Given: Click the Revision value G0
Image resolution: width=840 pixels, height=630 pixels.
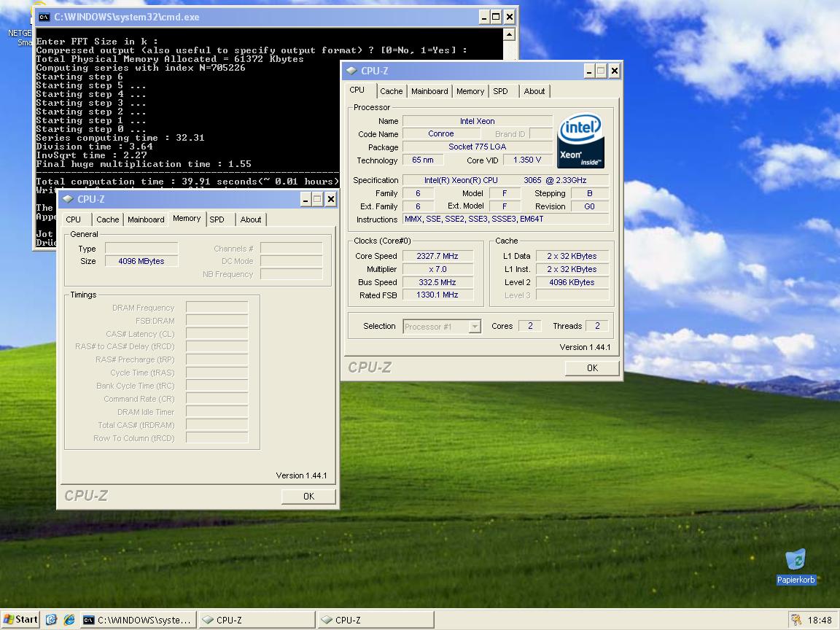Looking at the screenshot, I should [590, 206].
